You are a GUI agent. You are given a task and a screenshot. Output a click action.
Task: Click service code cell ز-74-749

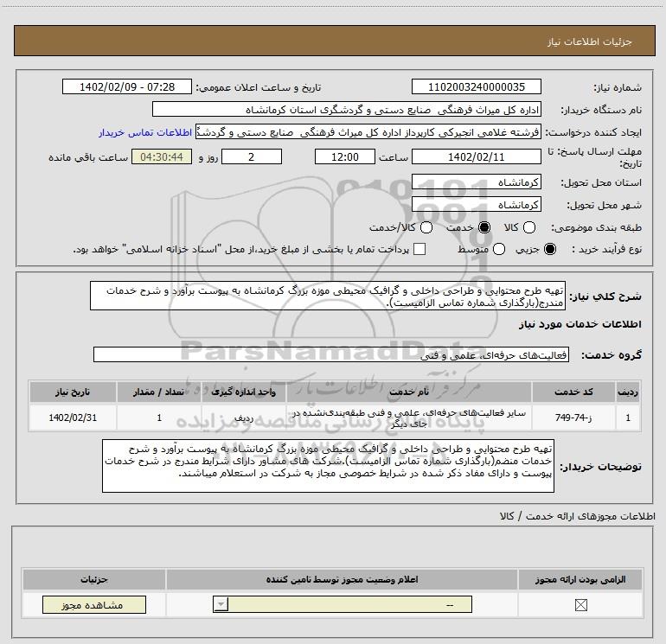pyautogui.click(x=573, y=418)
